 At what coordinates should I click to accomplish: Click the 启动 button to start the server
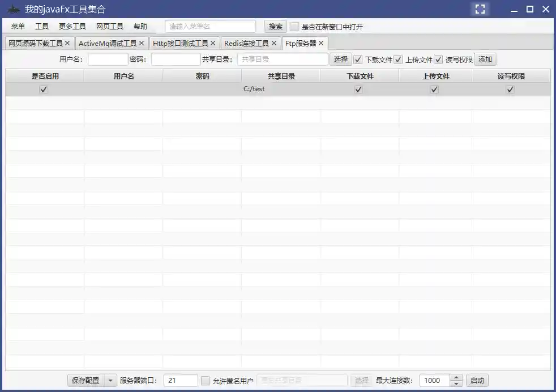pos(477,380)
